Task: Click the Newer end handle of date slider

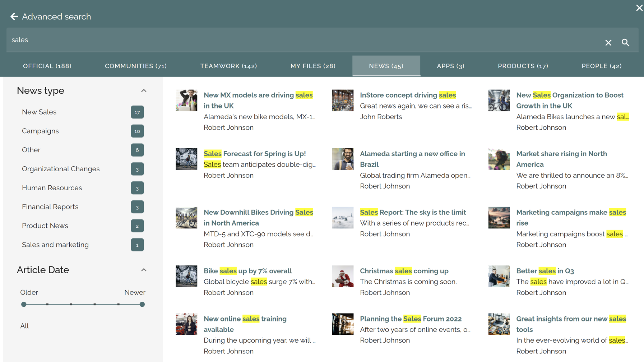Action: pyautogui.click(x=142, y=304)
